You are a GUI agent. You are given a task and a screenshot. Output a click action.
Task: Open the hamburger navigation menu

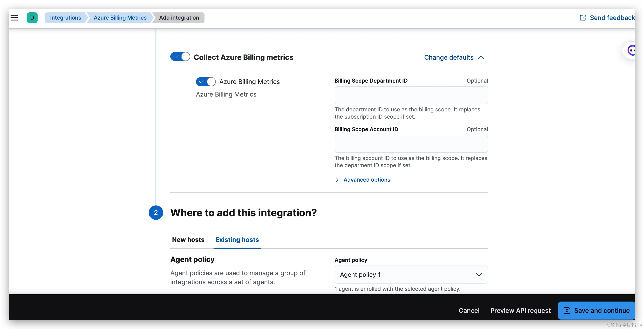click(14, 18)
